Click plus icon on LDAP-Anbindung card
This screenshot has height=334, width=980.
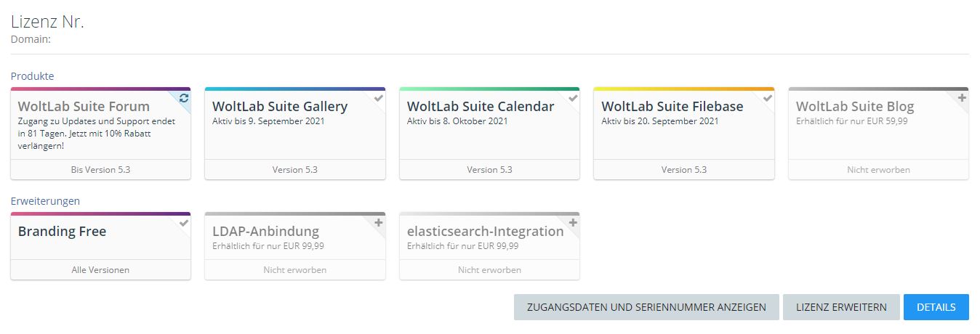(378, 223)
